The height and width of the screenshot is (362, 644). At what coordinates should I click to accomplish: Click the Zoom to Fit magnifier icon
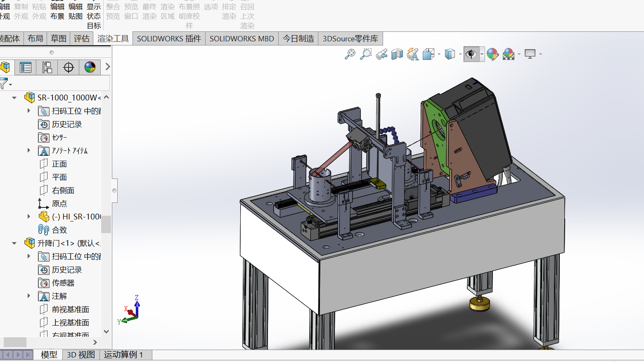point(350,54)
